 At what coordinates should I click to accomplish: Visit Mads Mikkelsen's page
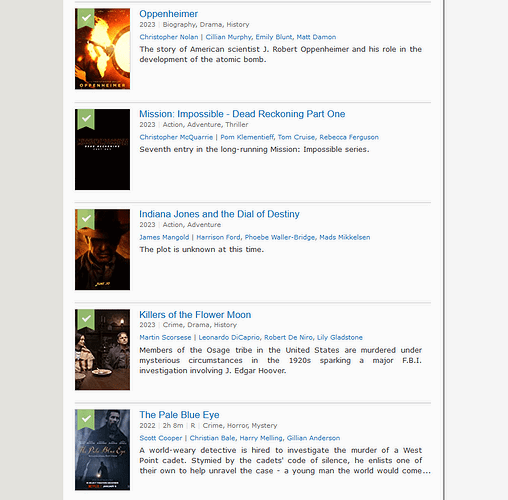pyautogui.click(x=345, y=237)
